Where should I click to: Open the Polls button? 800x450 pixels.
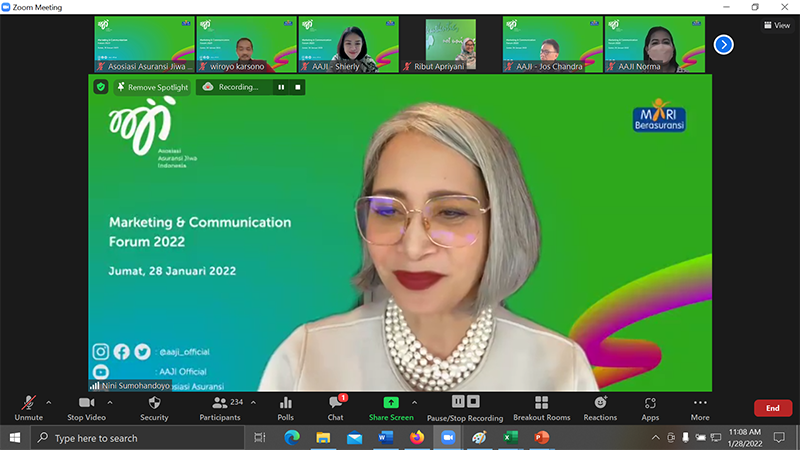pyautogui.click(x=286, y=408)
